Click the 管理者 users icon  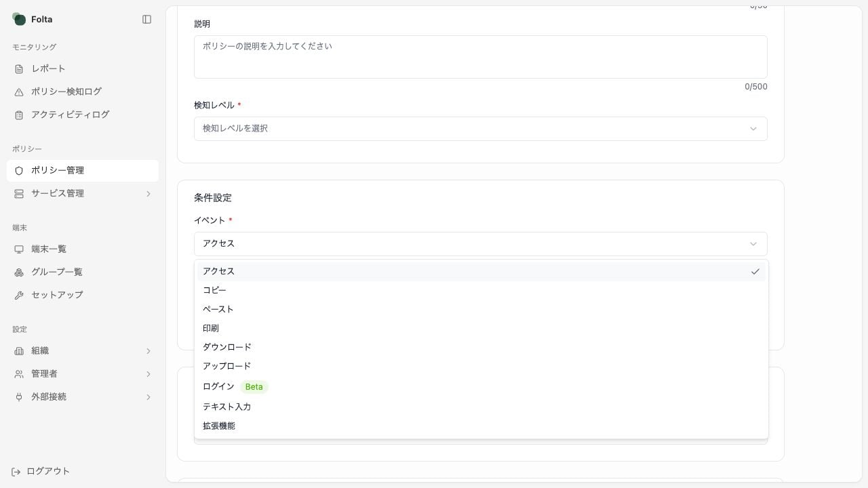pyautogui.click(x=19, y=374)
